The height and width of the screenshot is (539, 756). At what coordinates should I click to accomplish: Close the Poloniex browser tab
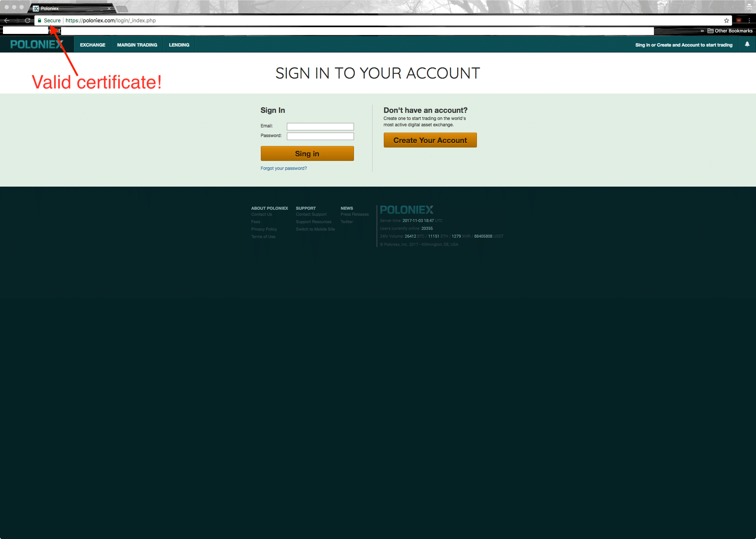pos(109,8)
